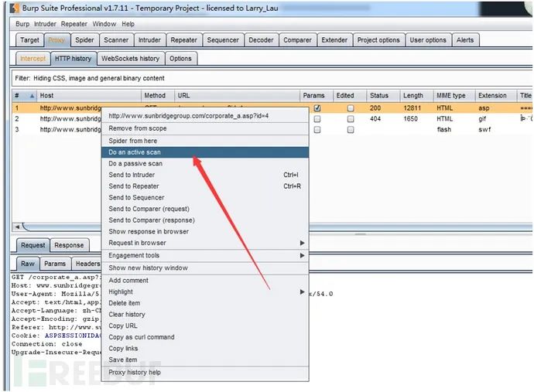Select Send to Comparer (request)
Viewport: 534px width, 392px height.
[205, 209]
